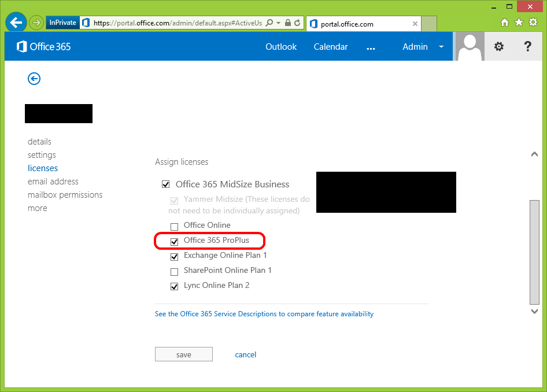Click the scroll down arrow of the panel
The height and width of the screenshot is (392, 547).
534,311
